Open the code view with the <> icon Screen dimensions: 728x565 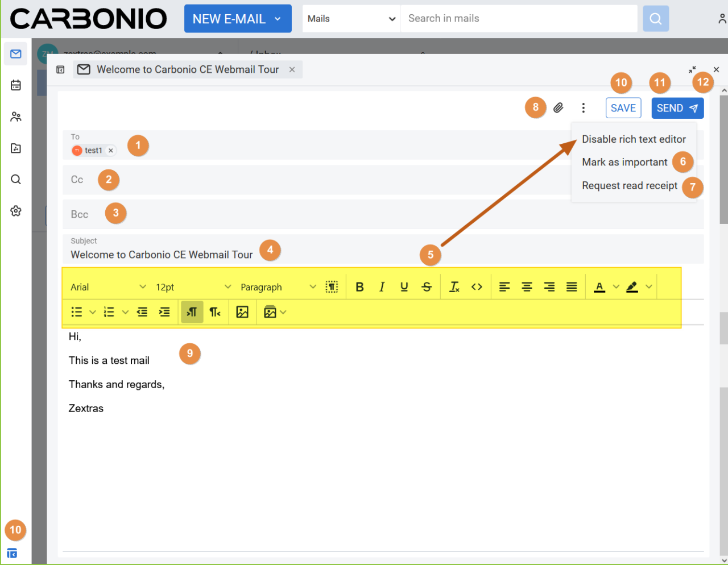477,286
